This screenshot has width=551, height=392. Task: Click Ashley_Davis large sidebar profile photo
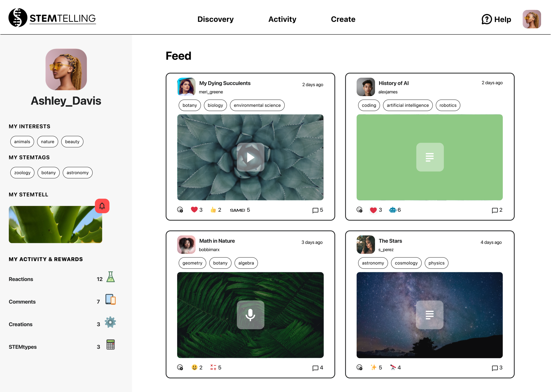[x=66, y=69]
